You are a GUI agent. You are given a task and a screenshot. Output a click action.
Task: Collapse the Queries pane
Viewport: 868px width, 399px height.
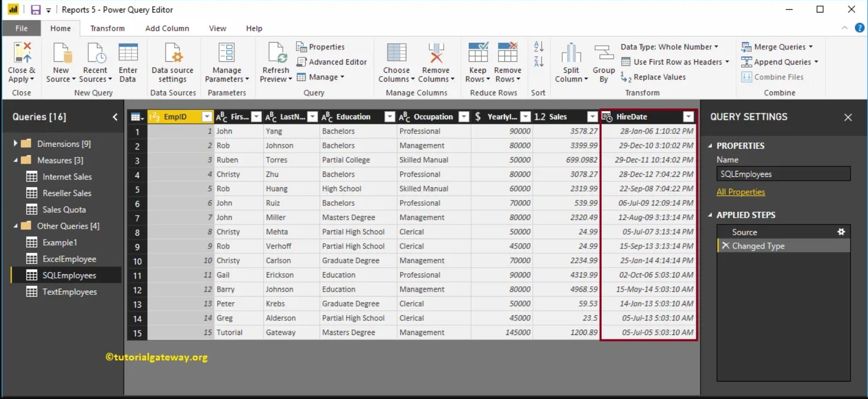pos(115,117)
